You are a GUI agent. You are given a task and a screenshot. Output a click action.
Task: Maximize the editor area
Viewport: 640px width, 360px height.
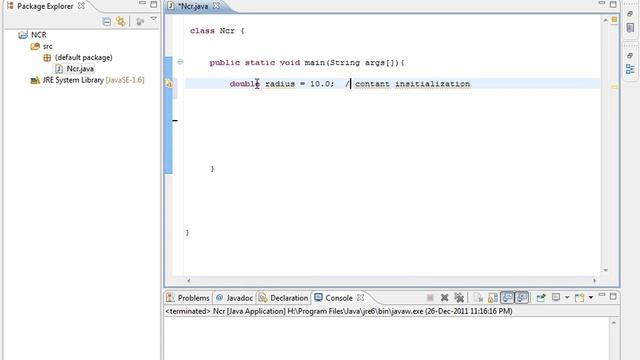click(613, 4)
